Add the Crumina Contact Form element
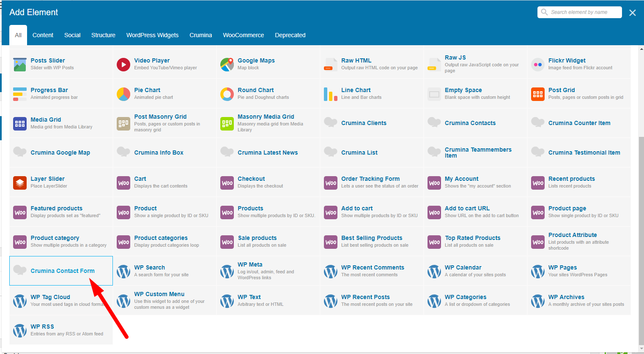Viewport: 644px width, 354px height. click(61, 271)
